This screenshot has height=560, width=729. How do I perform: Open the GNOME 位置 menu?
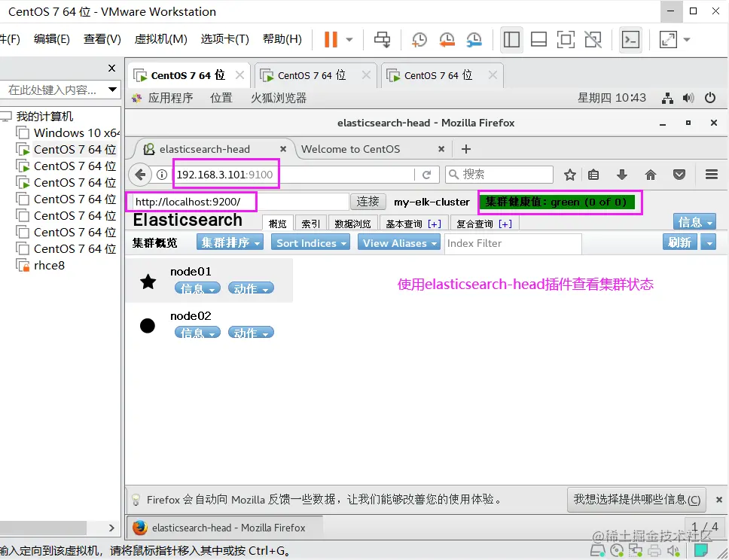click(221, 98)
